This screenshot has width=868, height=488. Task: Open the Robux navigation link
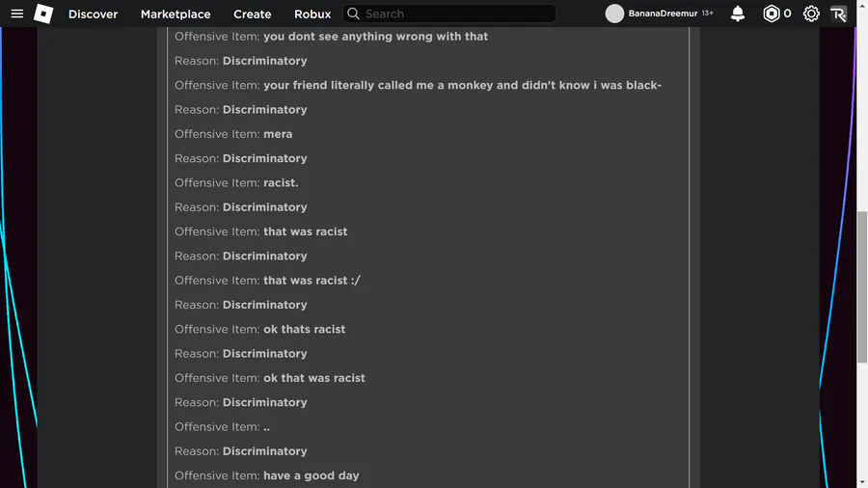pyautogui.click(x=312, y=14)
